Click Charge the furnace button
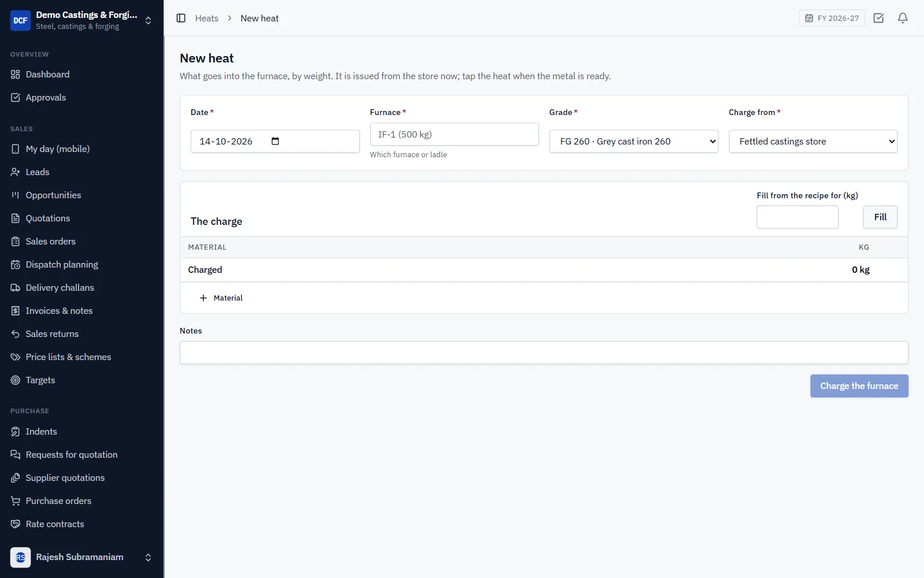Viewport: 924px width, 578px height. [x=859, y=386]
